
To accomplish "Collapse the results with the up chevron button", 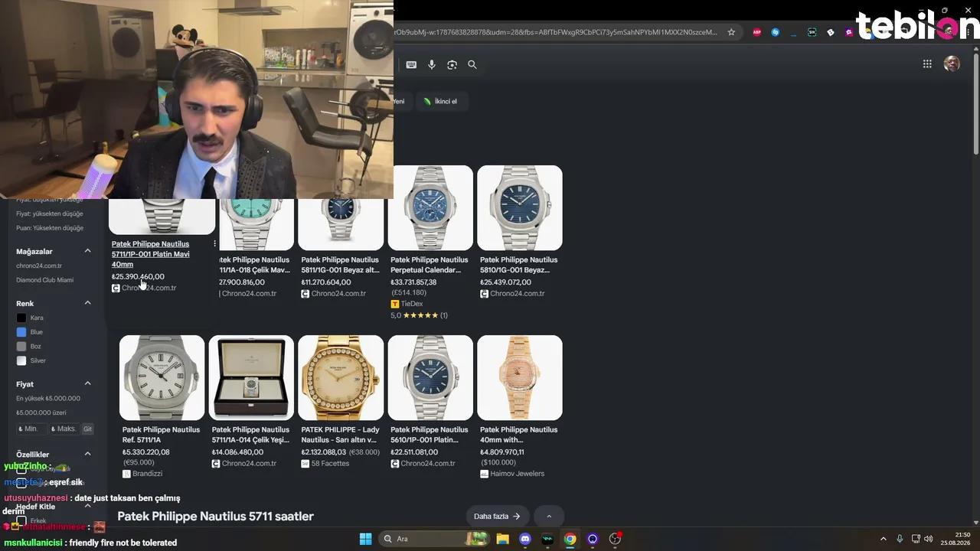I will pyautogui.click(x=548, y=517).
